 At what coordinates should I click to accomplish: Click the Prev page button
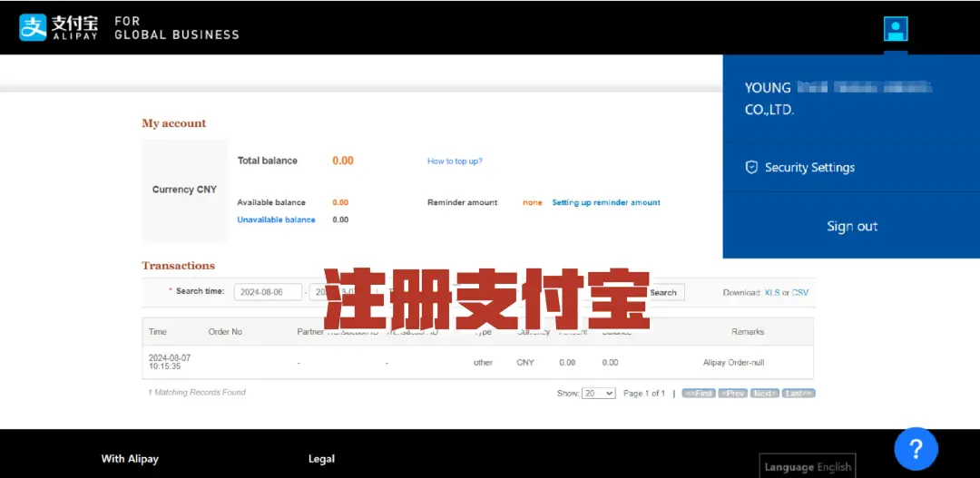[732, 394]
